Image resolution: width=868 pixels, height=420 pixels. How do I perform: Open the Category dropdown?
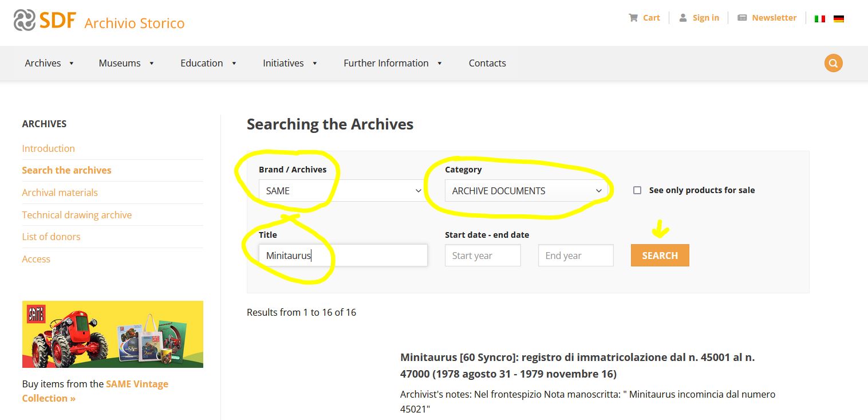point(526,191)
